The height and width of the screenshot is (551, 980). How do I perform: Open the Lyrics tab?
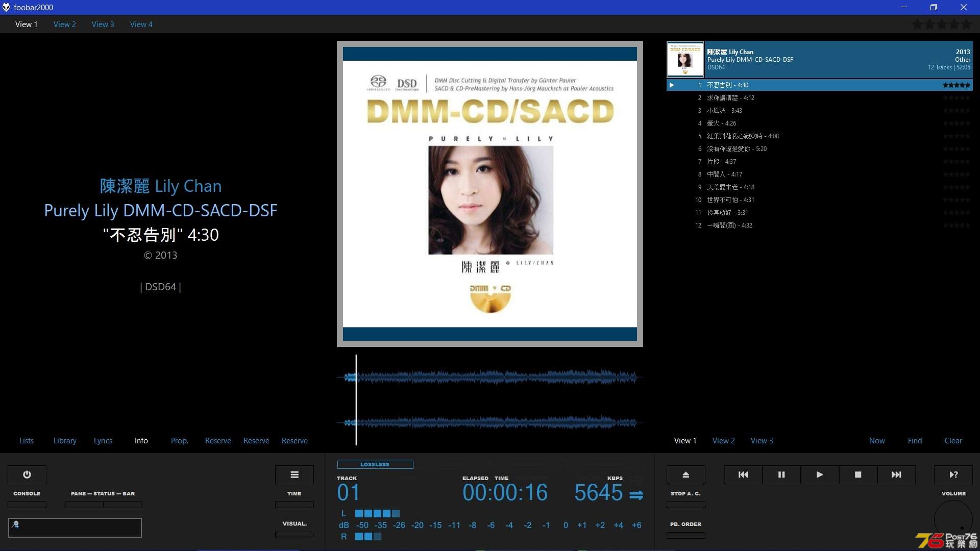[103, 441]
